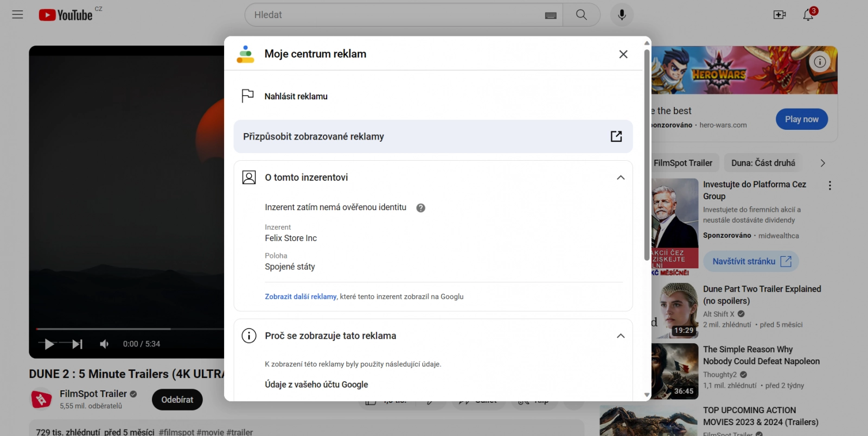Click the help question mark beside advertiser identity
This screenshot has height=436, width=868.
point(420,208)
